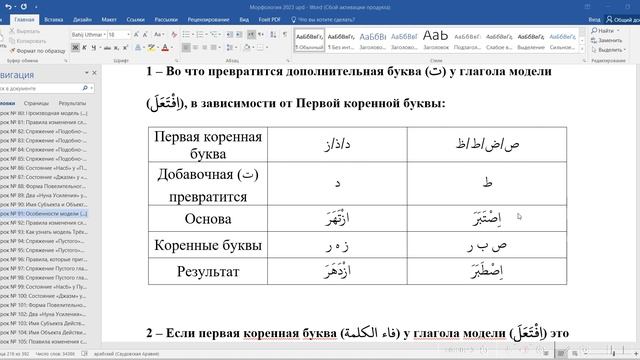Open the line spacing options
640x360 pixels.
[231, 48]
